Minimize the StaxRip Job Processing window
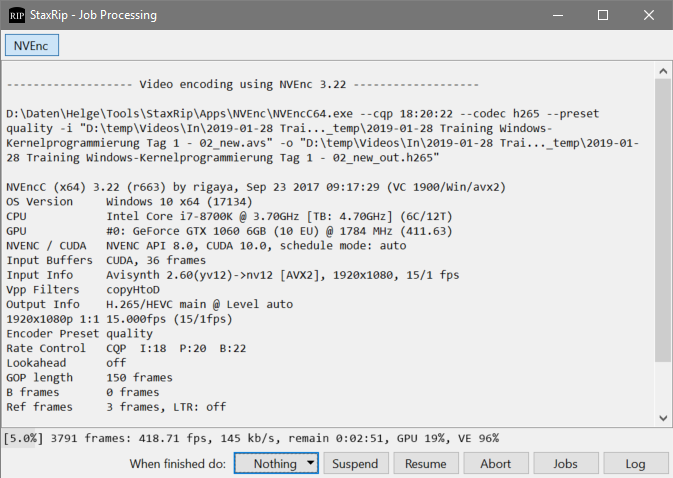The width and height of the screenshot is (673, 478). click(x=558, y=15)
